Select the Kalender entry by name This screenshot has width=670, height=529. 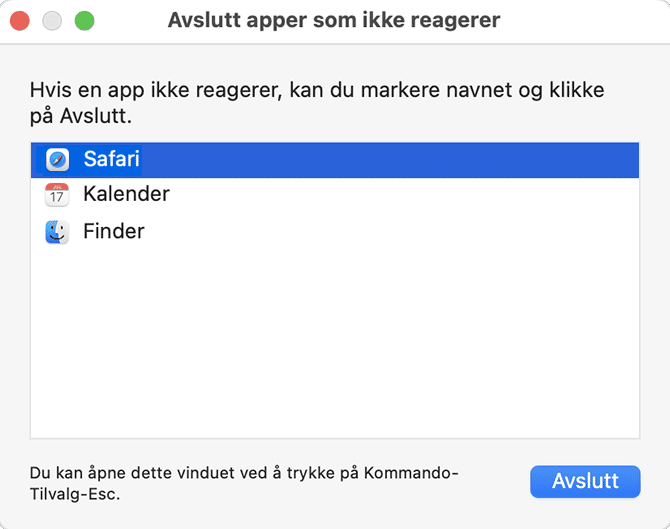coord(126,194)
